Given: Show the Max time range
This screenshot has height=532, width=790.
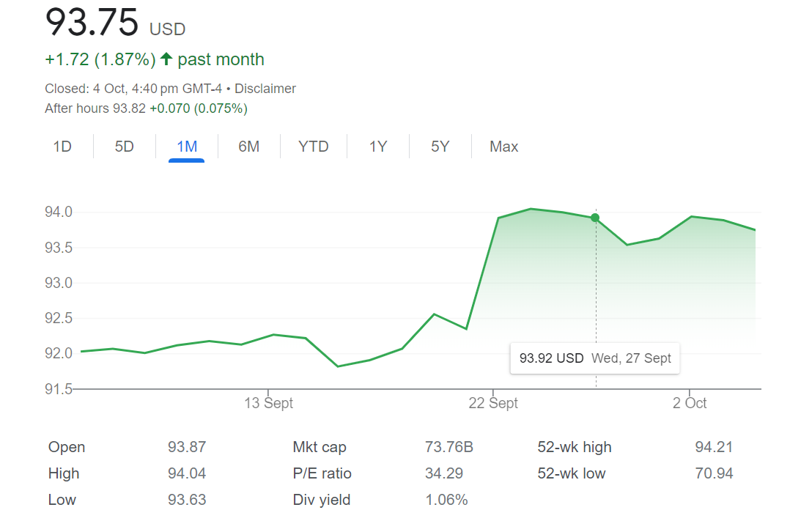Looking at the screenshot, I should pos(503,147).
